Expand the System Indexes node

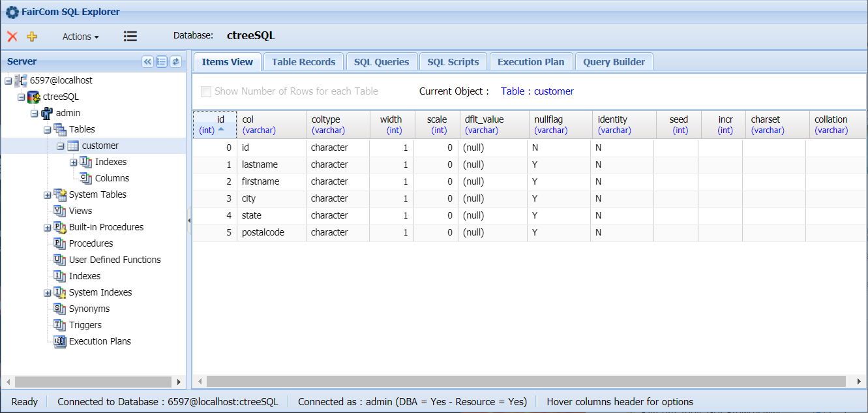tap(47, 293)
